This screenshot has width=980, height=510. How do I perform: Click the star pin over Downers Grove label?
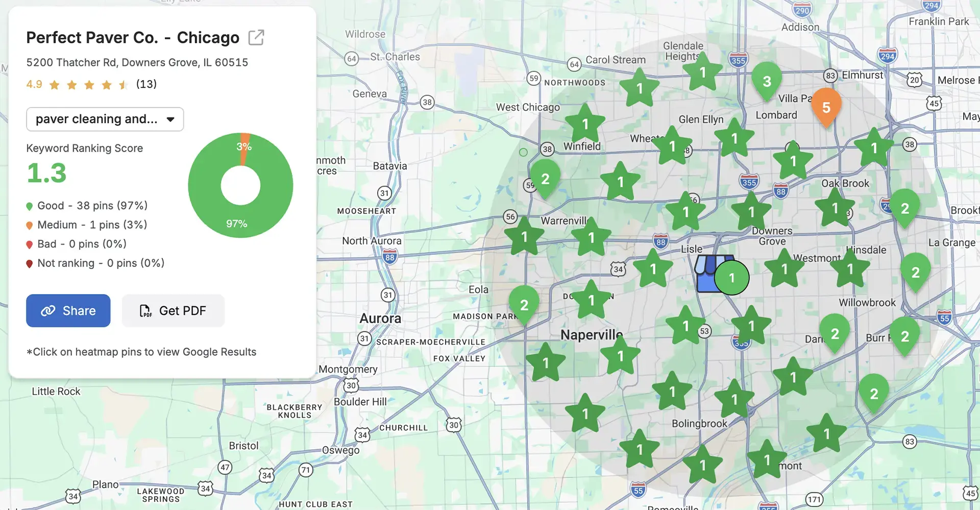pos(751,212)
